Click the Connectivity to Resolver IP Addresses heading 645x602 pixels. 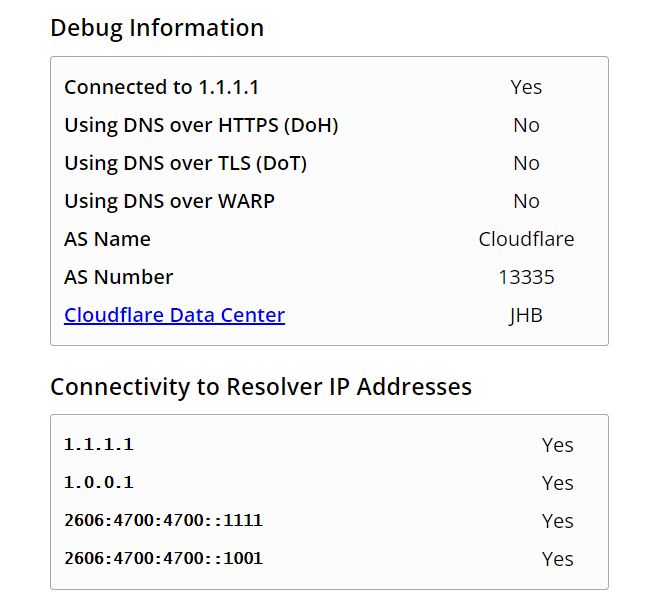[261, 387]
